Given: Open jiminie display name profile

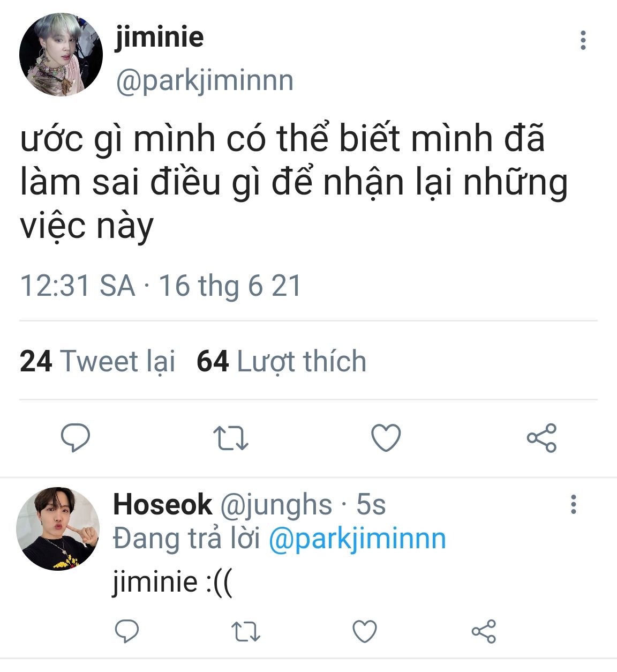Looking at the screenshot, I should (x=159, y=37).
